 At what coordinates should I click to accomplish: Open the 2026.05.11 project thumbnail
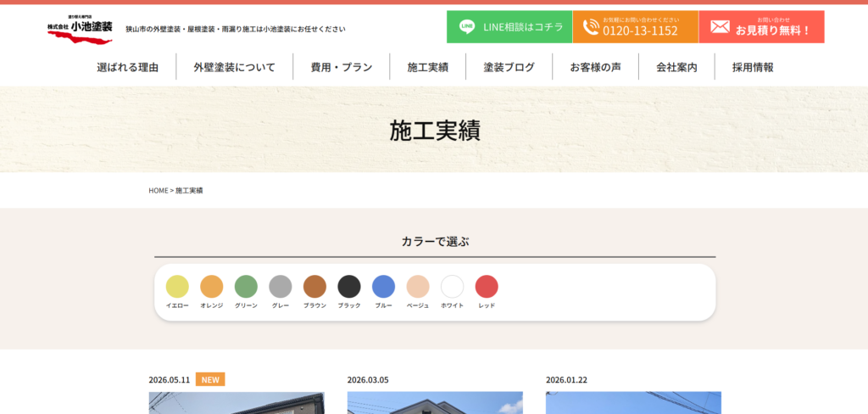click(236, 403)
